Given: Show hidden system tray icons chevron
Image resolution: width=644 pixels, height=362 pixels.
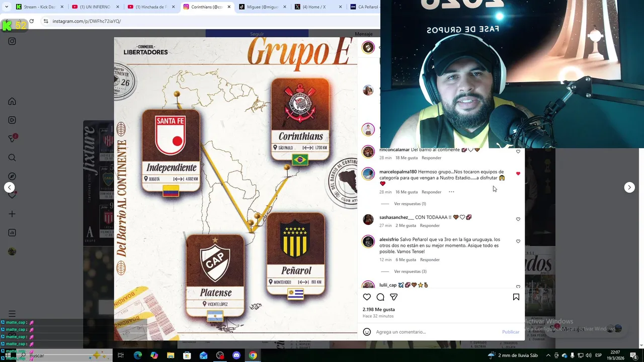Looking at the screenshot, I should 548,355.
